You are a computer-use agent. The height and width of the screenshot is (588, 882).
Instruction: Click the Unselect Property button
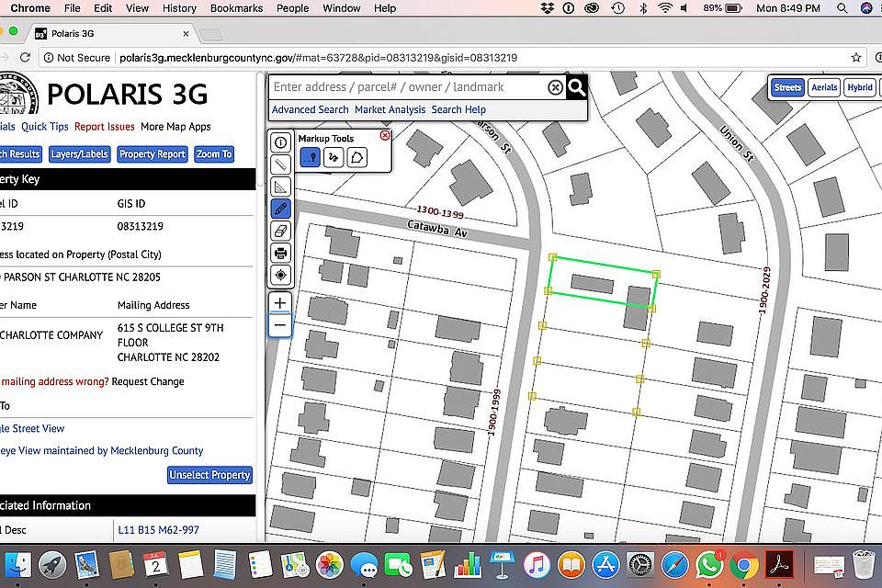(x=209, y=475)
